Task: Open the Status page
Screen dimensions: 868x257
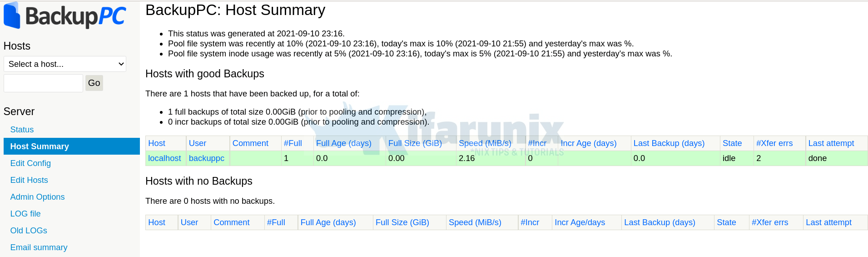Action: pos(22,130)
